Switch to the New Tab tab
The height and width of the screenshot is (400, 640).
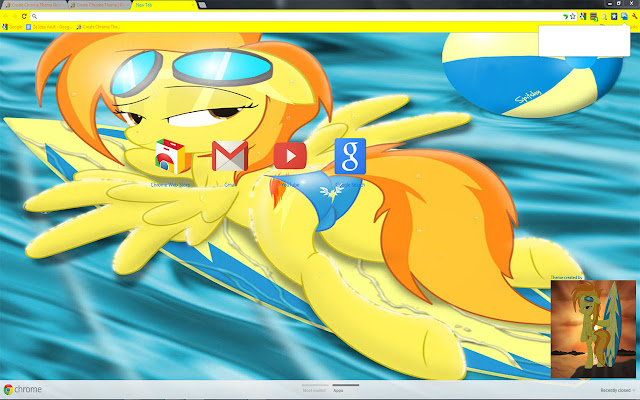[x=147, y=5]
